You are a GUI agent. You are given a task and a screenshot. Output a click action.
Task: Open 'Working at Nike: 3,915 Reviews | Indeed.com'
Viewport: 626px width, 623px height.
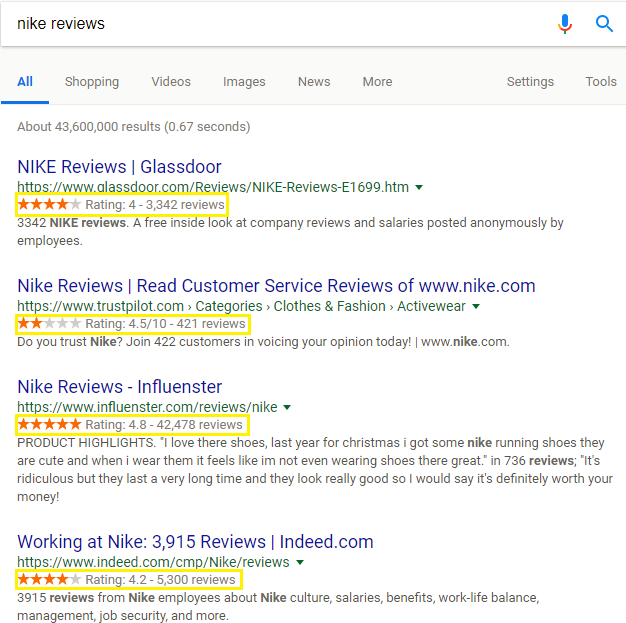point(195,542)
